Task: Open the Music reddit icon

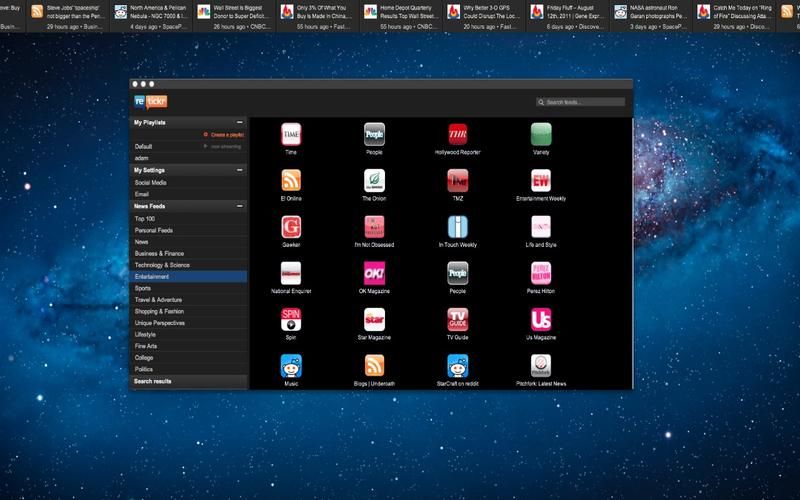Action: 291,366
